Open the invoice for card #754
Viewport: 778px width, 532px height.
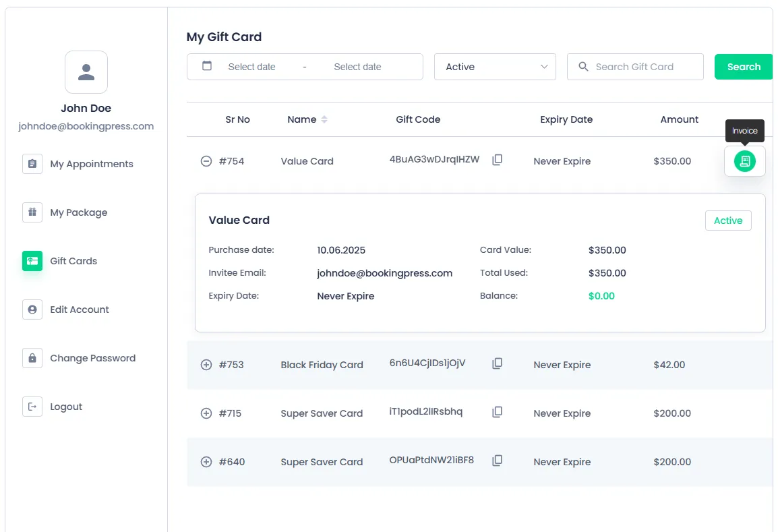pyautogui.click(x=745, y=161)
